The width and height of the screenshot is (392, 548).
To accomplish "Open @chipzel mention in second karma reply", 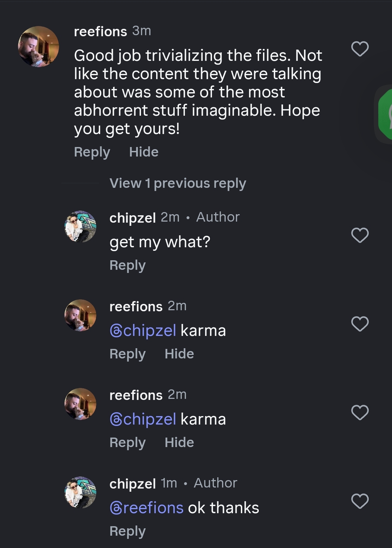I will coord(143,419).
